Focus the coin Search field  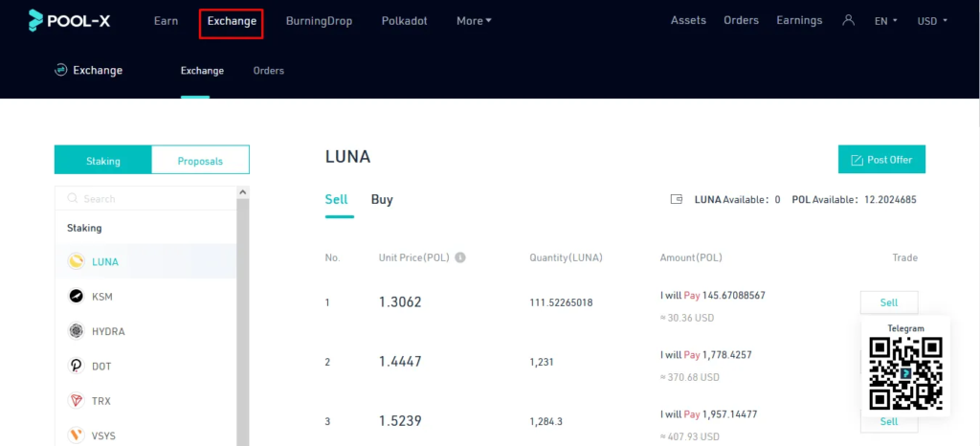point(145,199)
